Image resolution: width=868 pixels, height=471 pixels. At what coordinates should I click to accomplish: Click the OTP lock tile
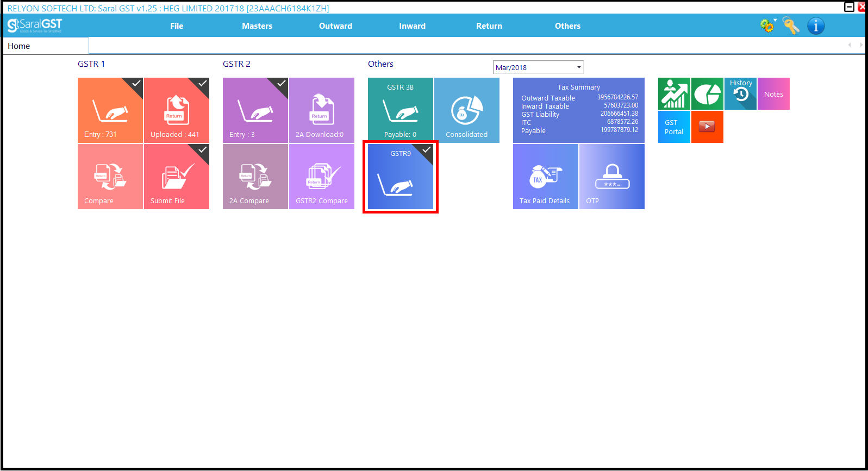click(611, 177)
